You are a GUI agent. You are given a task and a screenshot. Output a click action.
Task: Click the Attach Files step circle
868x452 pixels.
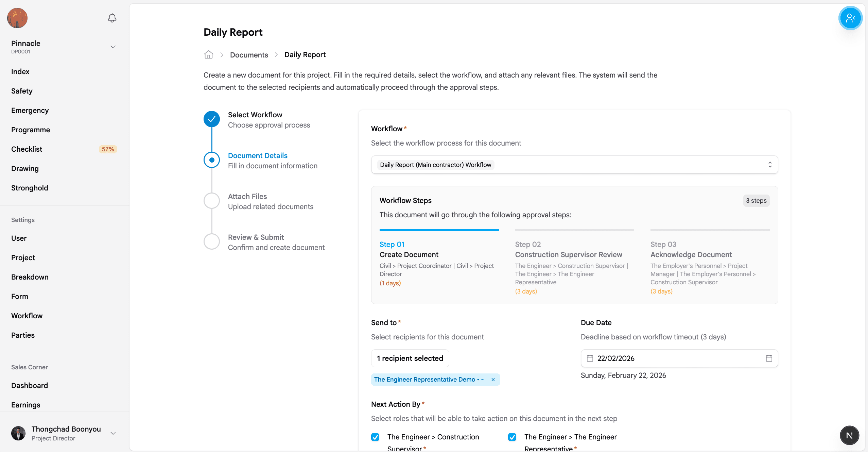coord(212,201)
